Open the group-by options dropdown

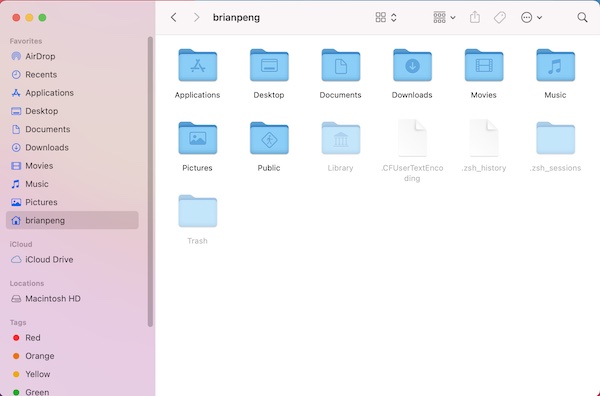click(x=444, y=17)
